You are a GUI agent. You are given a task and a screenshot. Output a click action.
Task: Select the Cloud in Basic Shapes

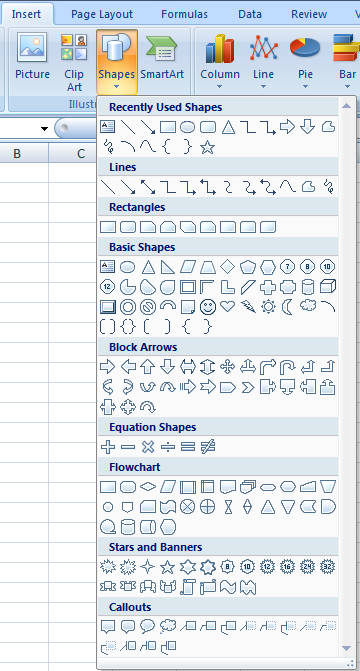(x=308, y=306)
